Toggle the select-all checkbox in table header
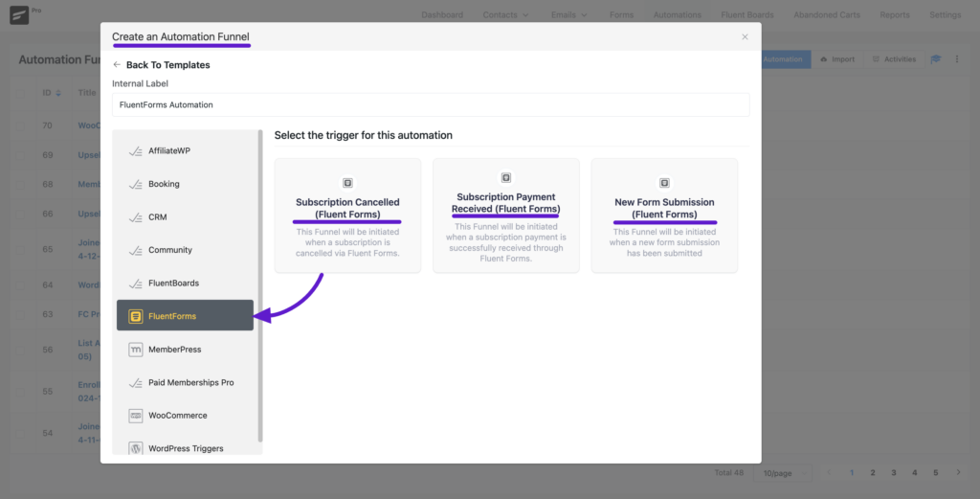The height and width of the screenshot is (499, 980). coord(20,93)
